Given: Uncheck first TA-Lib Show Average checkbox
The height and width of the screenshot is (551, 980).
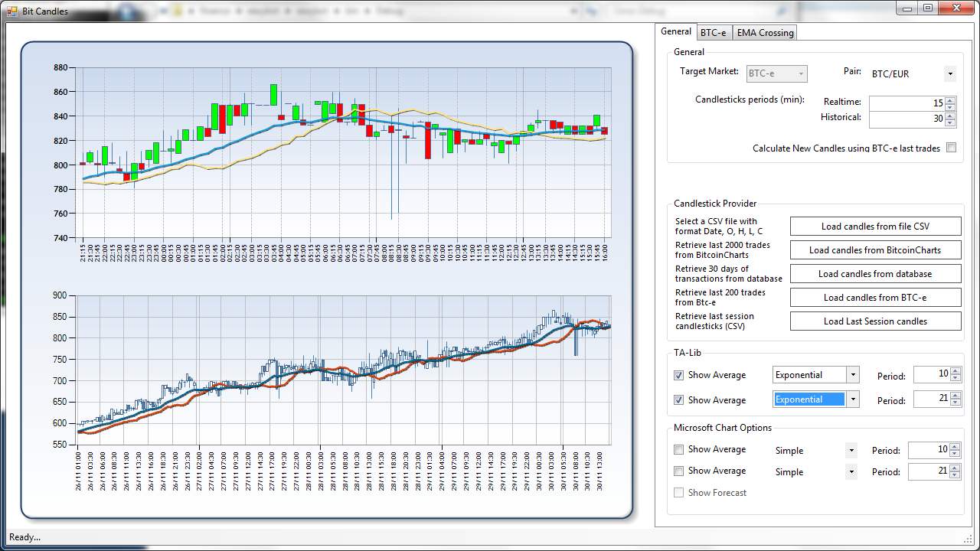Looking at the screenshot, I should pos(678,375).
